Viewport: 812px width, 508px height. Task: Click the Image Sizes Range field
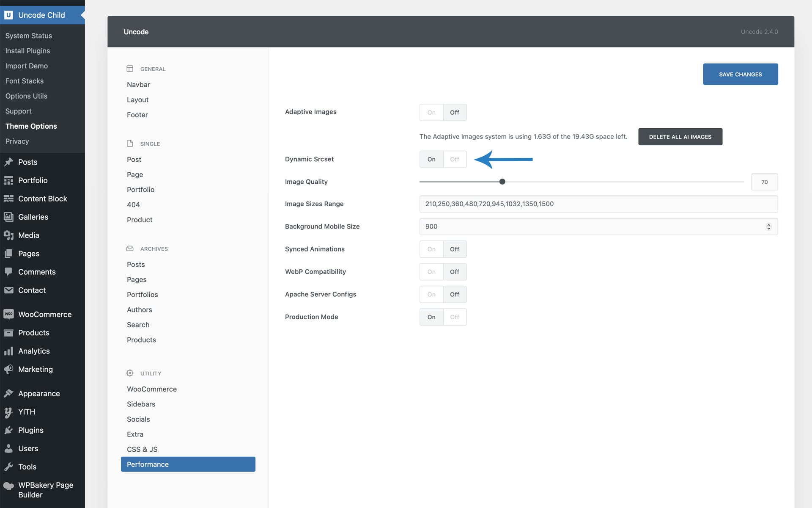point(598,204)
